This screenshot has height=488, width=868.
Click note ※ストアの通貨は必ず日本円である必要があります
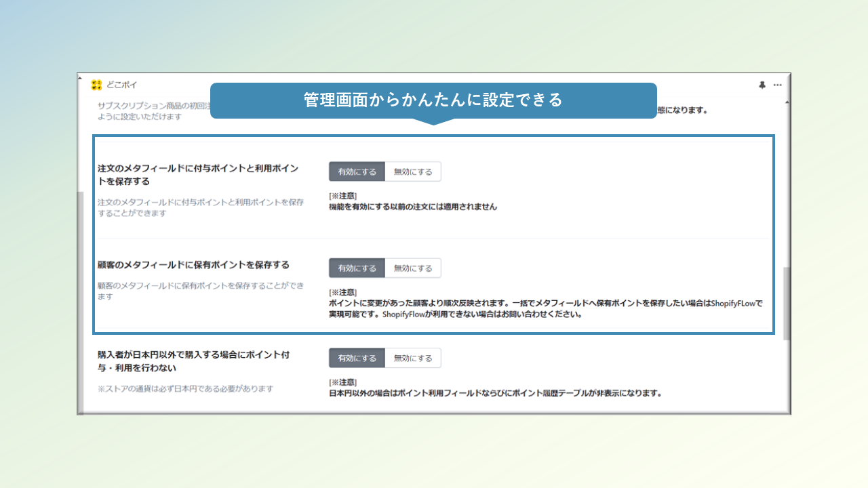click(x=185, y=388)
